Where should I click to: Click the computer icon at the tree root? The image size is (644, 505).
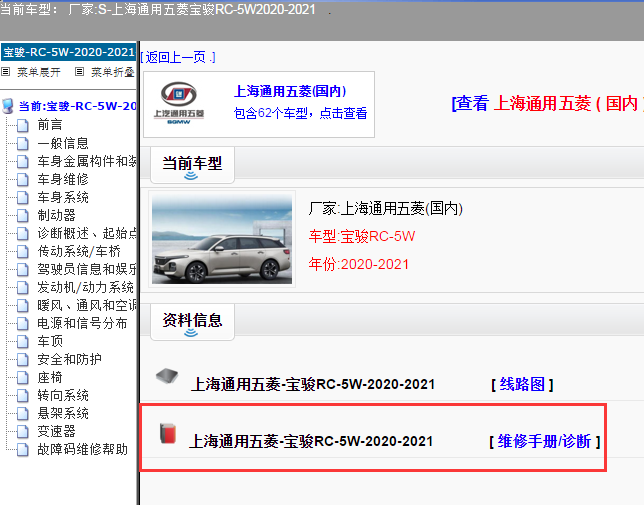point(7,106)
